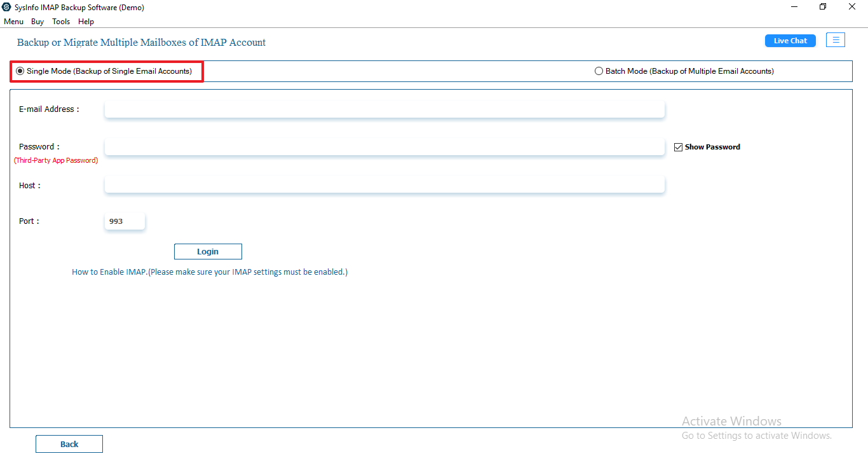
Task: Click the Backup or Migrate Multiple Mailboxes heading
Action: click(141, 43)
